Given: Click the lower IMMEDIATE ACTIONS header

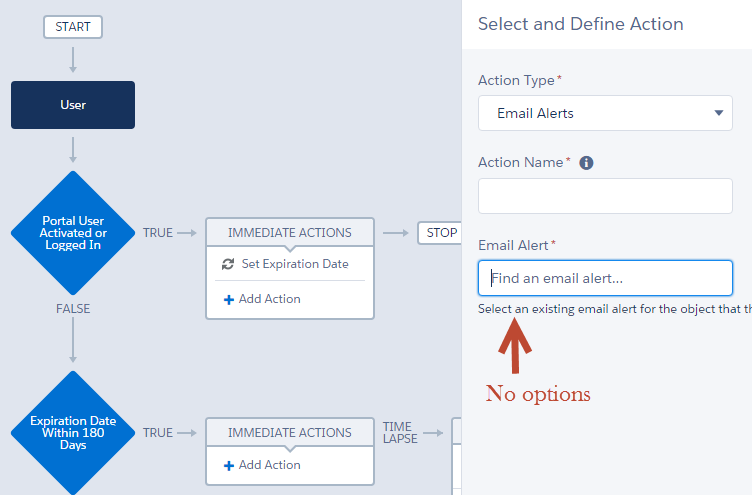Looking at the screenshot, I should [290, 433].
